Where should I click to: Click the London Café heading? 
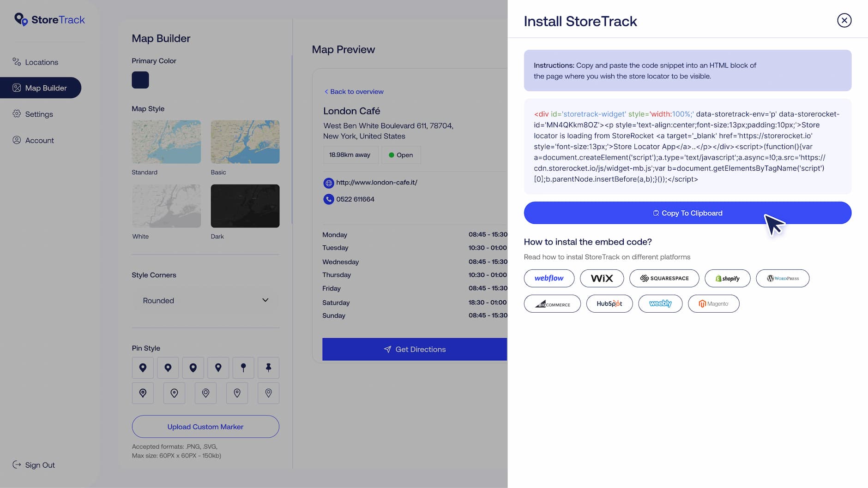352,111
